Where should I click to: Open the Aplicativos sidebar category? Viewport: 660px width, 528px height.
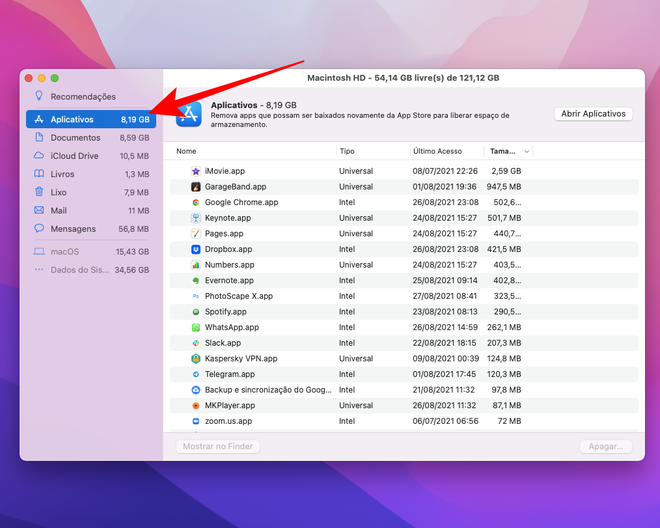[x=91, y=119]
